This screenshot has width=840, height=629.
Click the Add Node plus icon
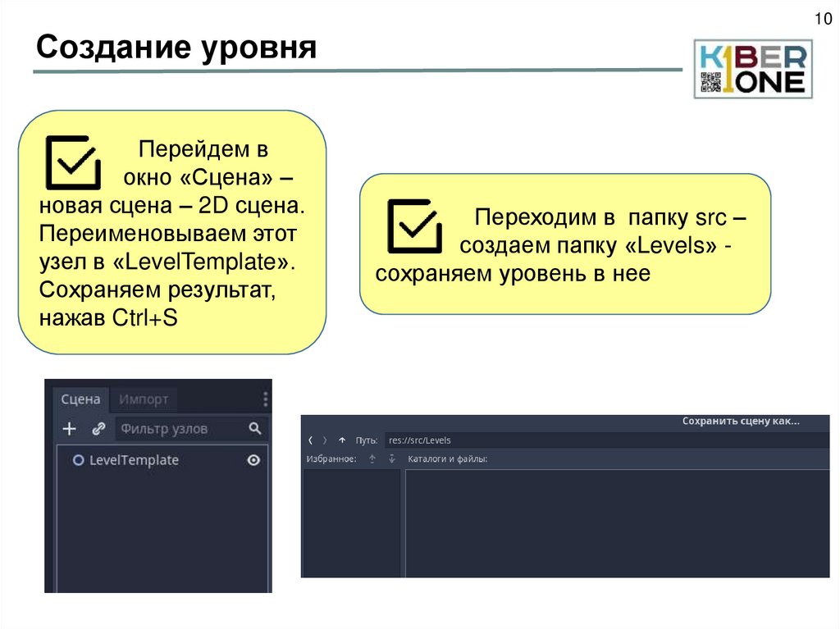tap(70, 429)
